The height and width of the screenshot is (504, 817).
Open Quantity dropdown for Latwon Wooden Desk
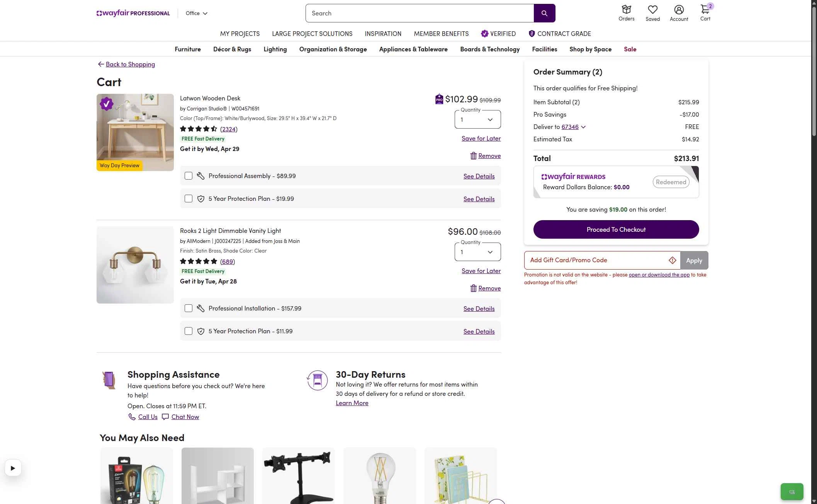(477, 119)
